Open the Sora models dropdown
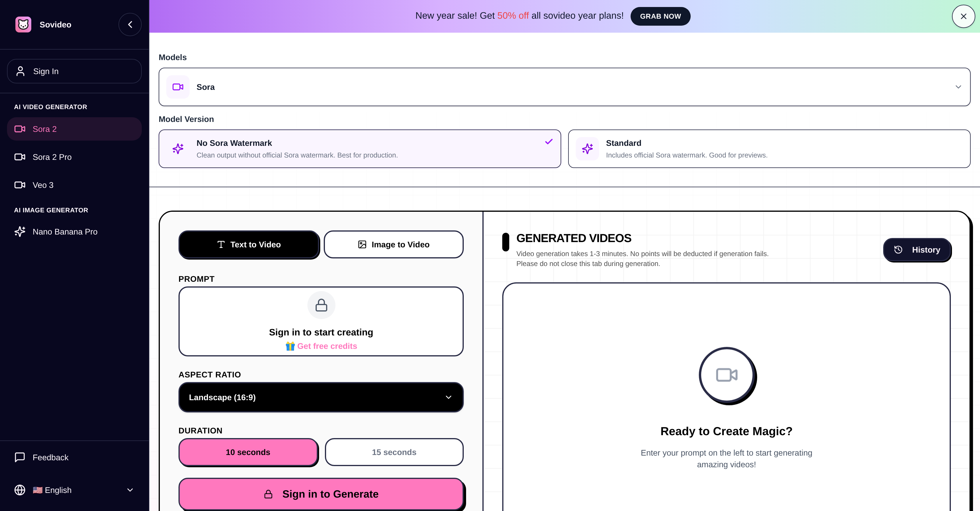The height and width of the screenshot is (511, 980). pyautogui.click(x=565, y=87)
